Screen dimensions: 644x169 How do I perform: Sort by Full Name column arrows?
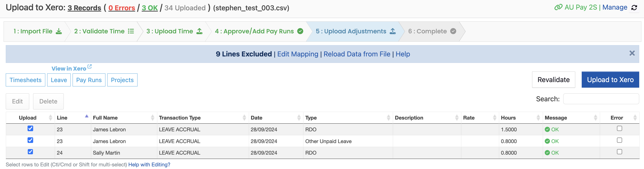pos(153,118)
